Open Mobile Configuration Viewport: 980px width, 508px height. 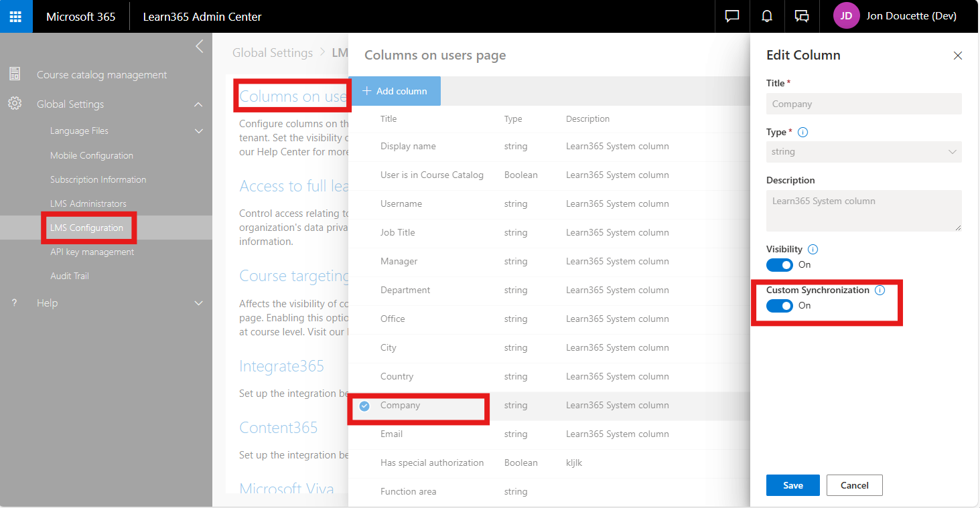coord(92,155)
